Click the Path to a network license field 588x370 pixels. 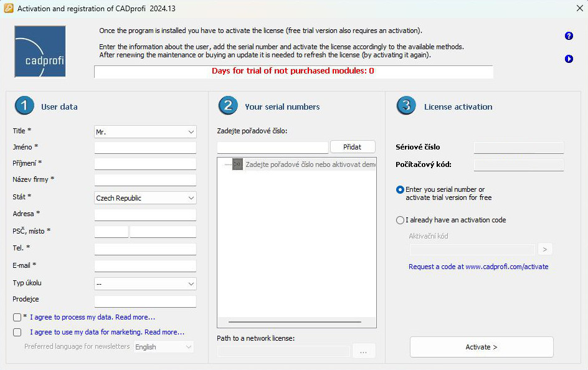pos(283,352)
